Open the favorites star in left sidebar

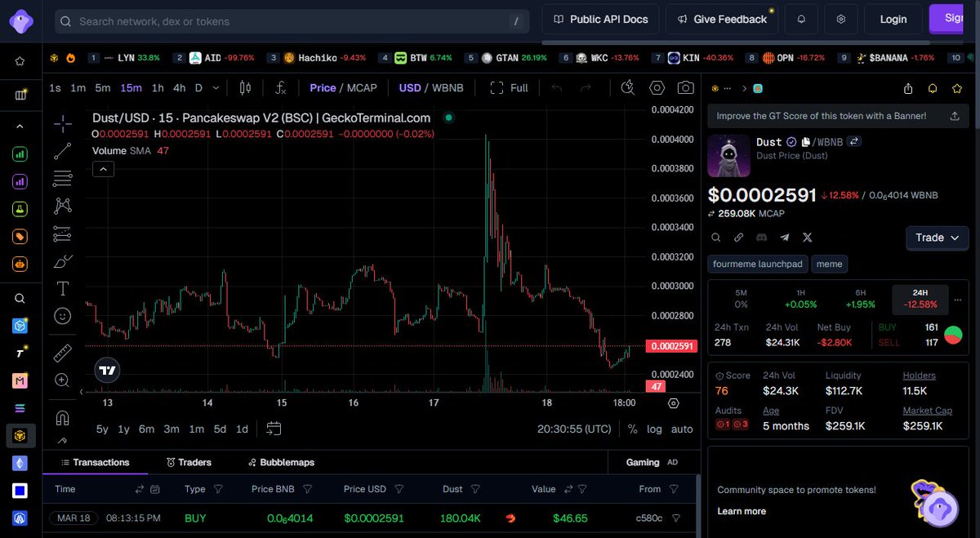20,61
